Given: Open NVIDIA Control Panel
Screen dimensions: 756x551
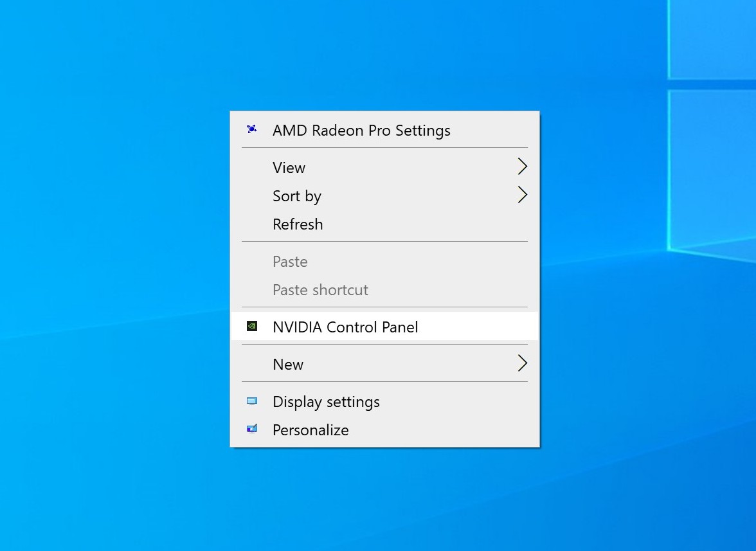Looking at the screenshot, I should pos(384,327).
